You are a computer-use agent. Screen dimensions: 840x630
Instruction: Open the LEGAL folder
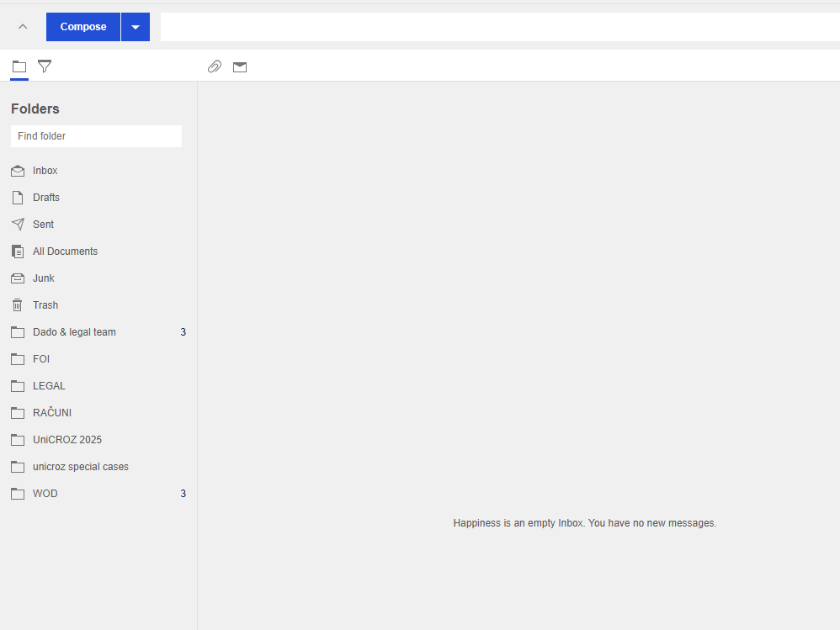(98, 386)
